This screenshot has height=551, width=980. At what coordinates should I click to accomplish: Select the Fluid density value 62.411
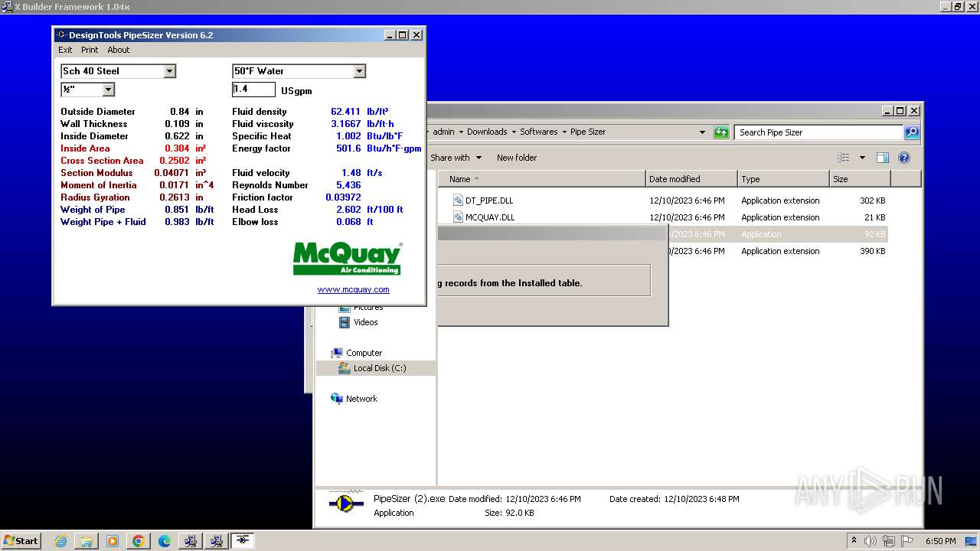coord(345,112)
